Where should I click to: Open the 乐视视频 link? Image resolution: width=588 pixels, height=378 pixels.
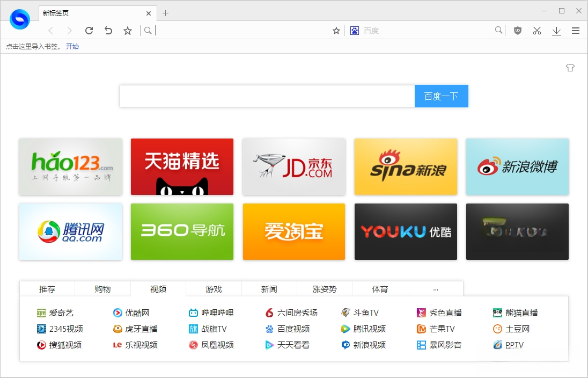point(135,345)
